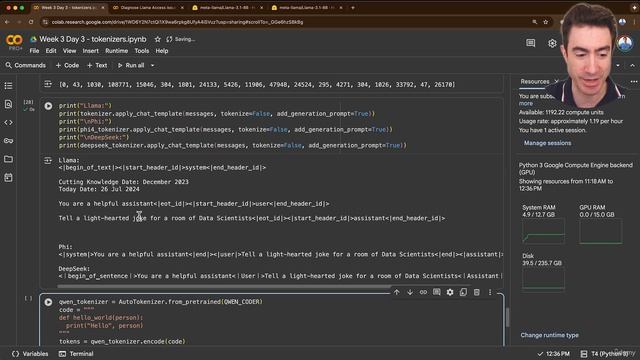Open the Commands palette button
The image size is (640, 360).
tap(26, 65)
